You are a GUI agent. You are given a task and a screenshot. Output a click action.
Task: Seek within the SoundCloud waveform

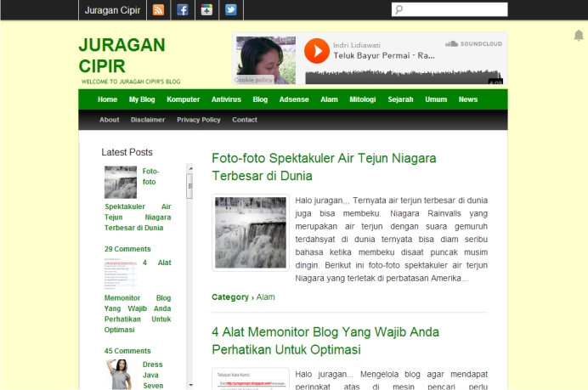tap(404, 76)
